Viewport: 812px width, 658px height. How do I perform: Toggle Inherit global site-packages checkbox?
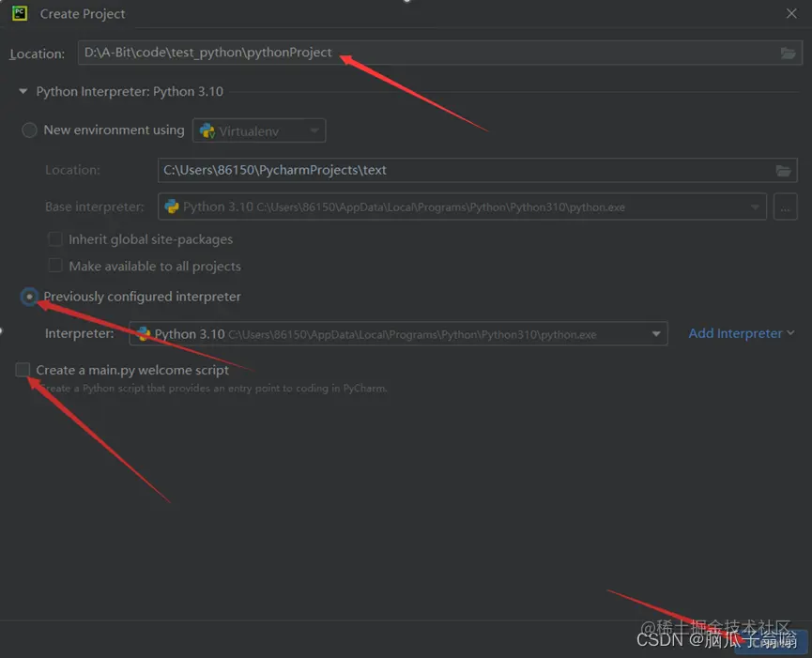pyautogui.click(x=54, y=239)
